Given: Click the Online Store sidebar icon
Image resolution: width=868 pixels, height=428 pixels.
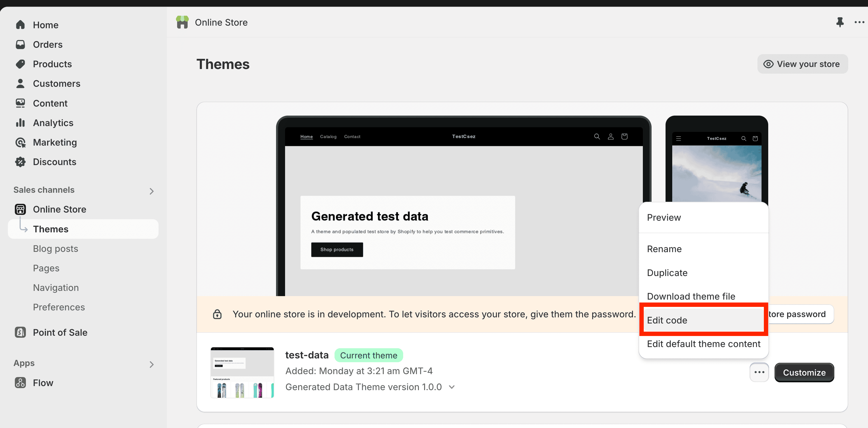Looking at the screenshot, I should (x=20, y=209).
